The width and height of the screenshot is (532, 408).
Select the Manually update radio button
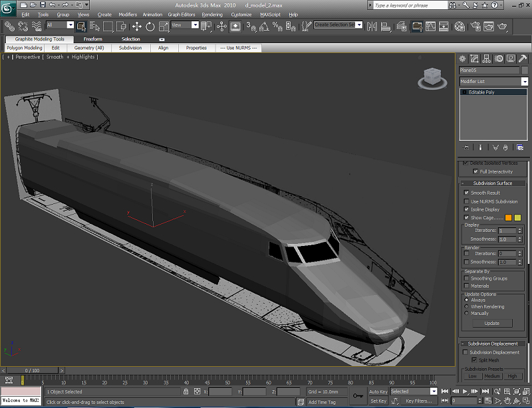pos(466,313)
